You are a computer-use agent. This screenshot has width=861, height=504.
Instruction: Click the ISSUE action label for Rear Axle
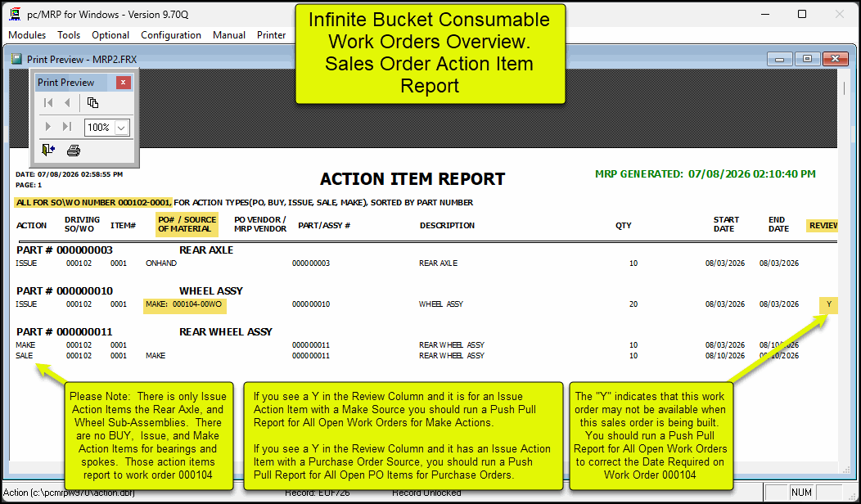click(x=26, y=263)
